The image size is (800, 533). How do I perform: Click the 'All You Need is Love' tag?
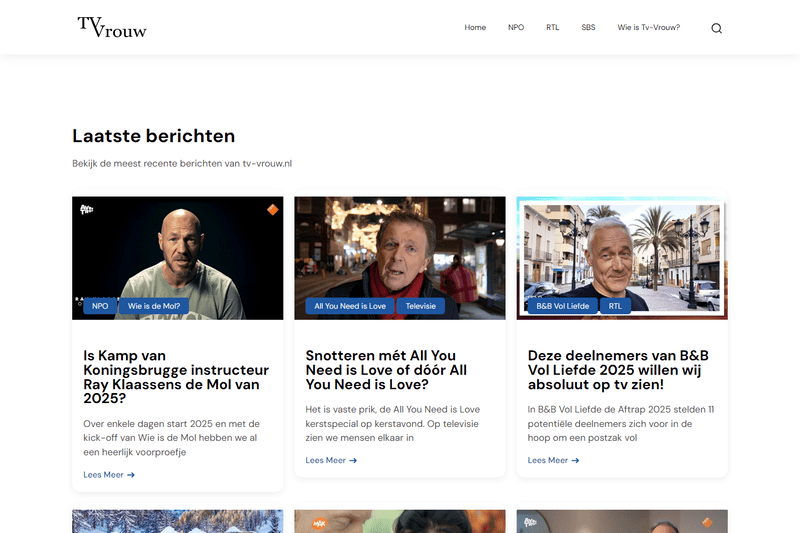[x=350, y=306]
